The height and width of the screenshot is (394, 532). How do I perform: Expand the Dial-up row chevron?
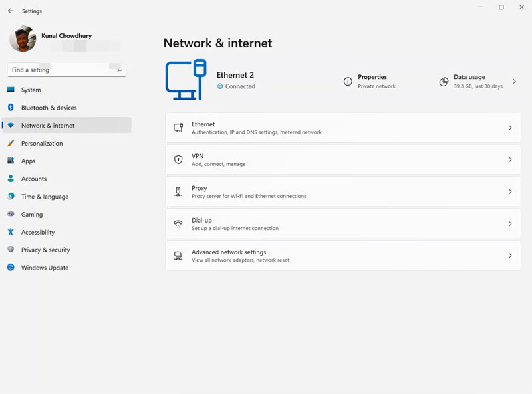510,223
